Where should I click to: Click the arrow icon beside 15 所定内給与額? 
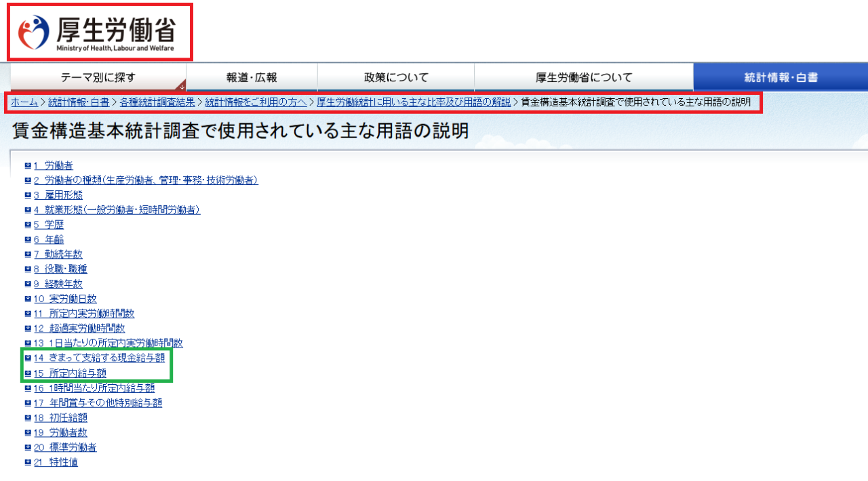point(28,373)
